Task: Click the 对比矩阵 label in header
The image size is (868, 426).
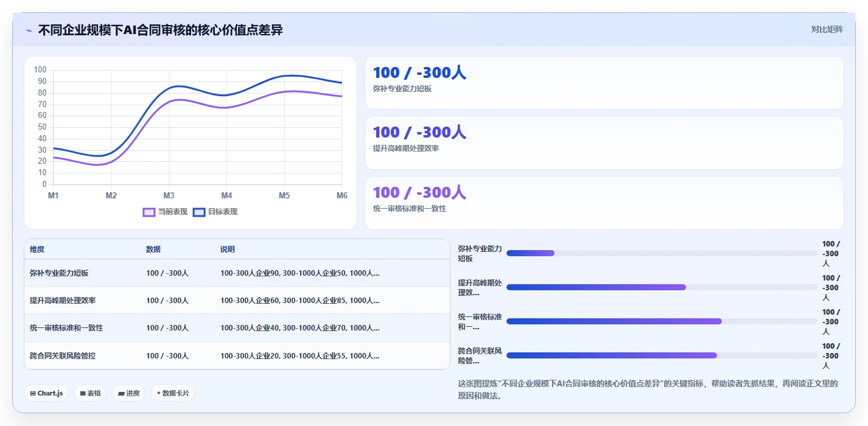Action: tap(827, 30)
